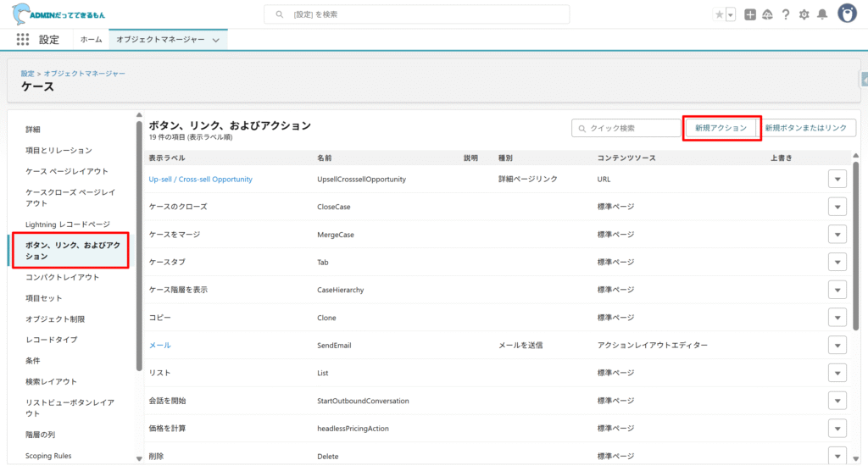Open the App Launcher grid icon
Image resolution: width=868 pixels, height=471 pixels.
point(23,39)
